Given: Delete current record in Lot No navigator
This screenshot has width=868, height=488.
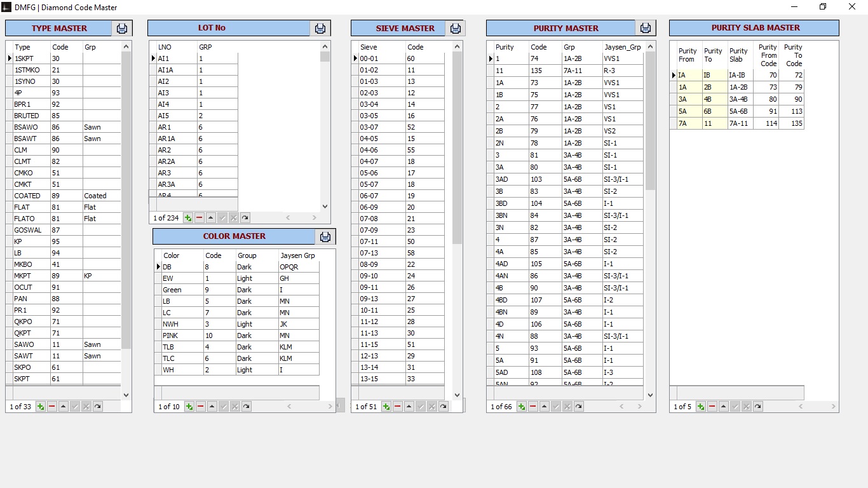Looking at the screenshot, I should pos(200,218).
